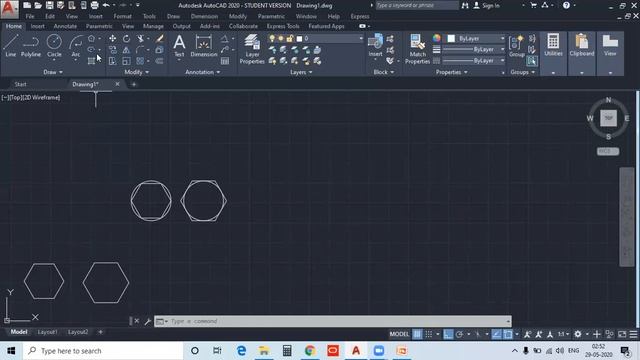Expand the Modify panel
640x360 pixels.
click(136, 72)
